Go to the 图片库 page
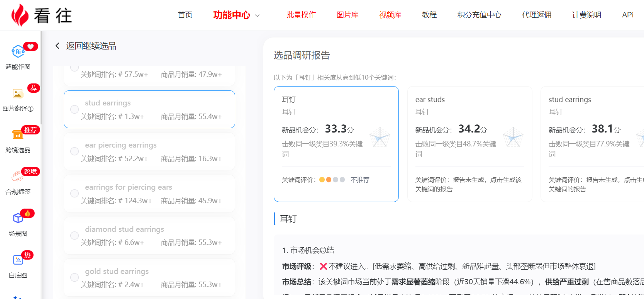Viewport: 644px width, 299px height. pyautogui.click(x=347, y=15)
